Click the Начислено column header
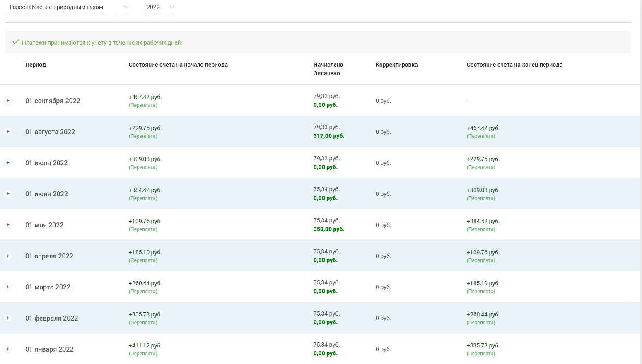The width and height of the screenshot is (642, 364). [x=328, y=65]
